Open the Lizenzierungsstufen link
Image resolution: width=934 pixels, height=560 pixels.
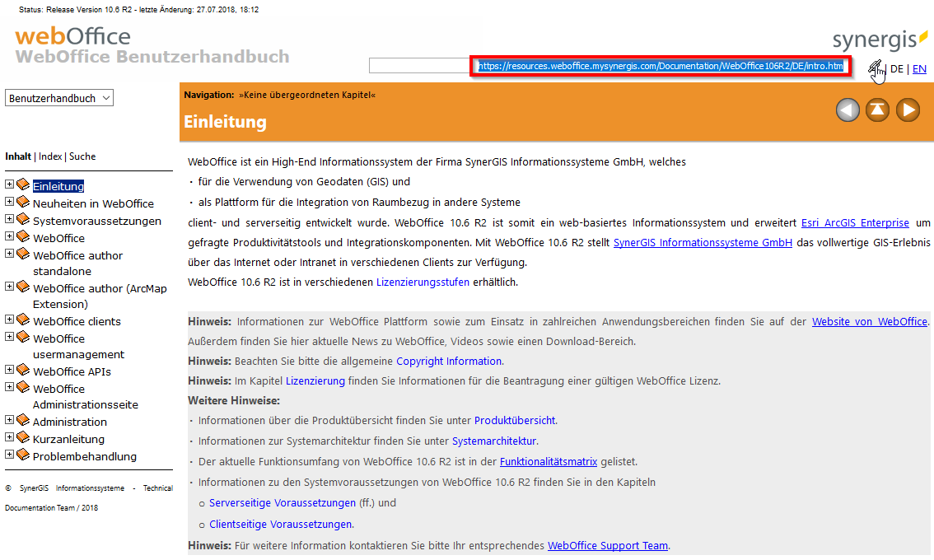(423, 282)
